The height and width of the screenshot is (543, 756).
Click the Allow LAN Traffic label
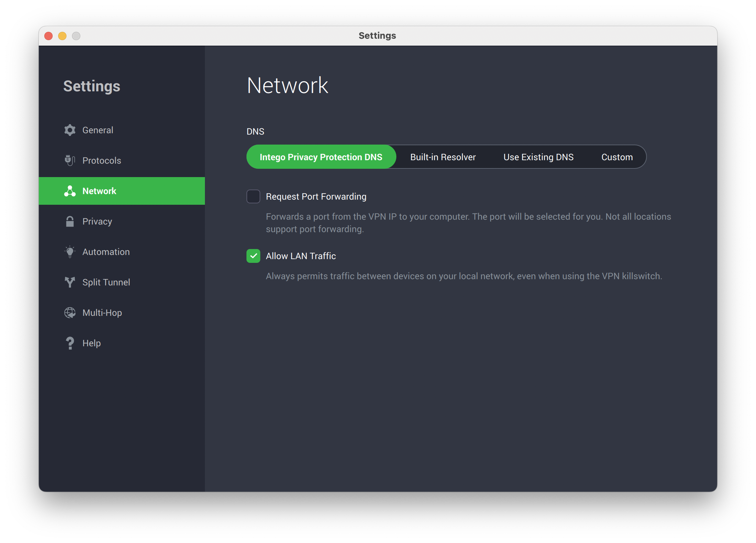pyautogui.click(x=301, y=256)
